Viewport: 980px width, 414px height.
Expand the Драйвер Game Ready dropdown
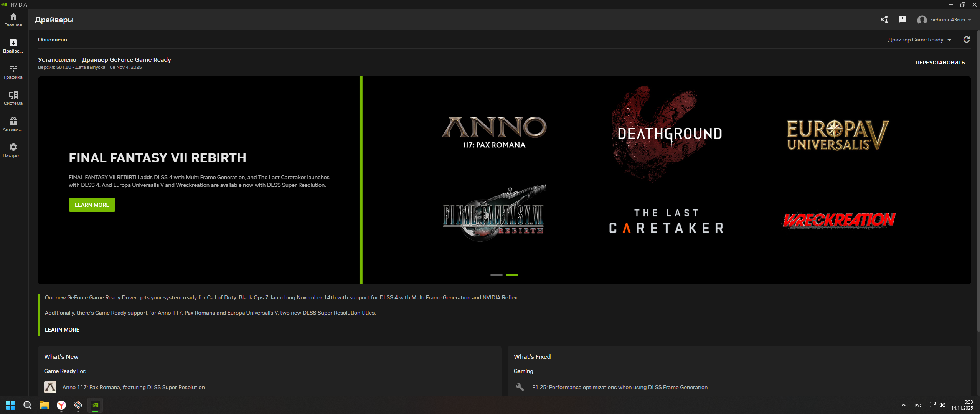[x=919, y=40]
